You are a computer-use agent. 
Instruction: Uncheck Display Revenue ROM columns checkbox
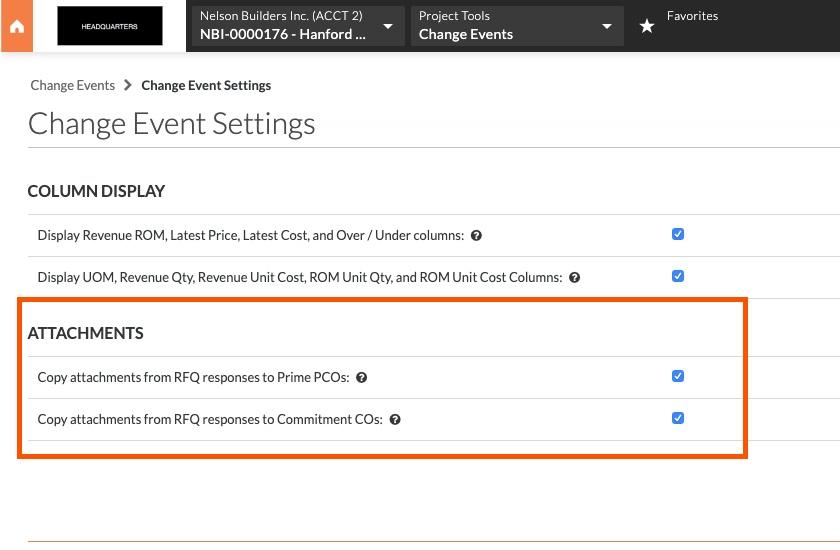[678, 234]
